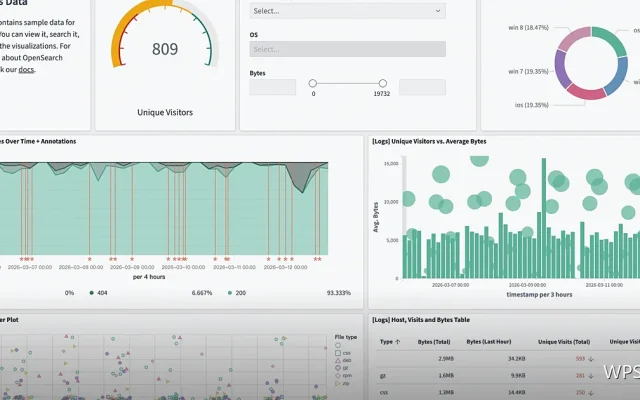The width and height of the screenshot is (640, 400).
Task: Click the 2.5MB Bytes total cell
Action: coord(446,359)
